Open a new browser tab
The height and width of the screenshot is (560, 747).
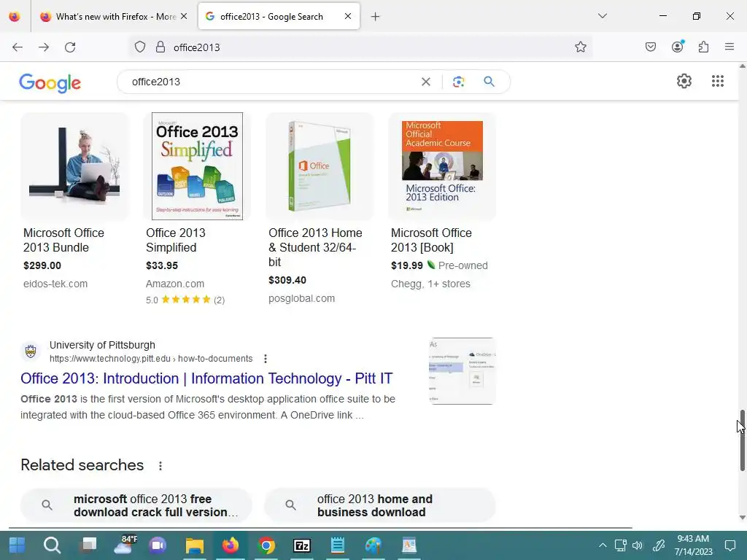[x=376, y=17]
